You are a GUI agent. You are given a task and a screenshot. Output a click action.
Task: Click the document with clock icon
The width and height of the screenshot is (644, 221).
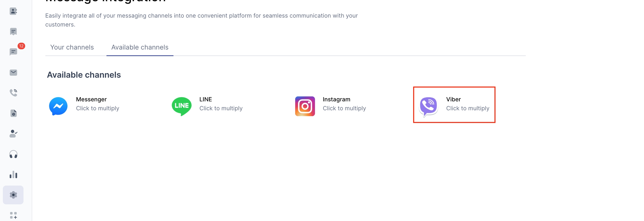[x=13, y=113]
